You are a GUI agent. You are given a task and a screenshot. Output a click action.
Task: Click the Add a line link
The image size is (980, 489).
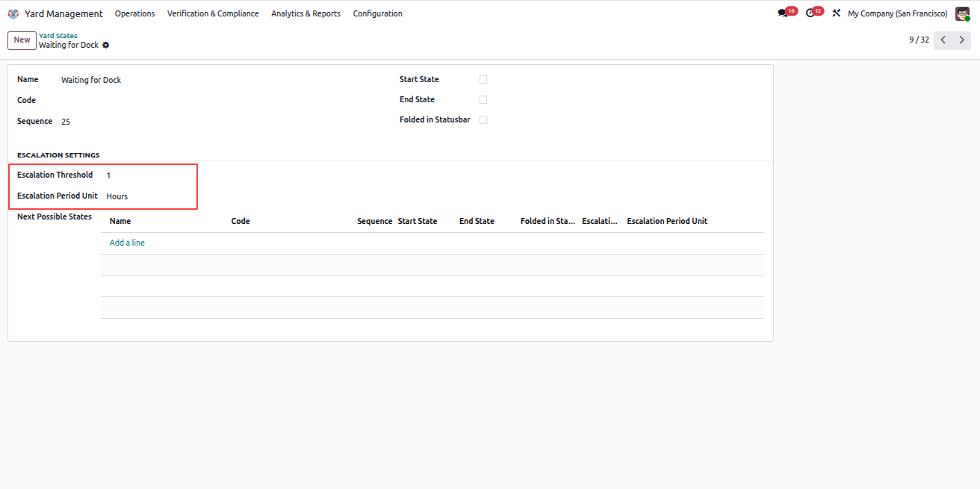pos(127,243)
